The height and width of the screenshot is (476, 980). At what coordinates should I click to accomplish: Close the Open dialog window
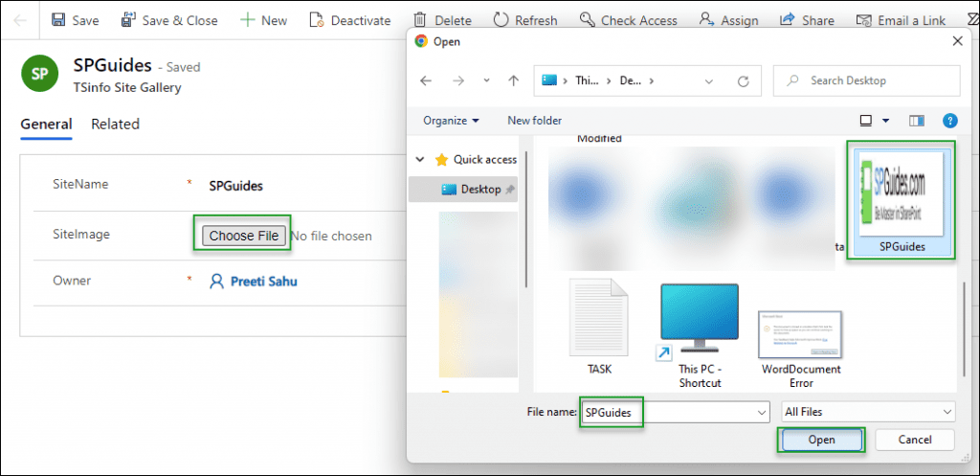[x=957, y=42]
